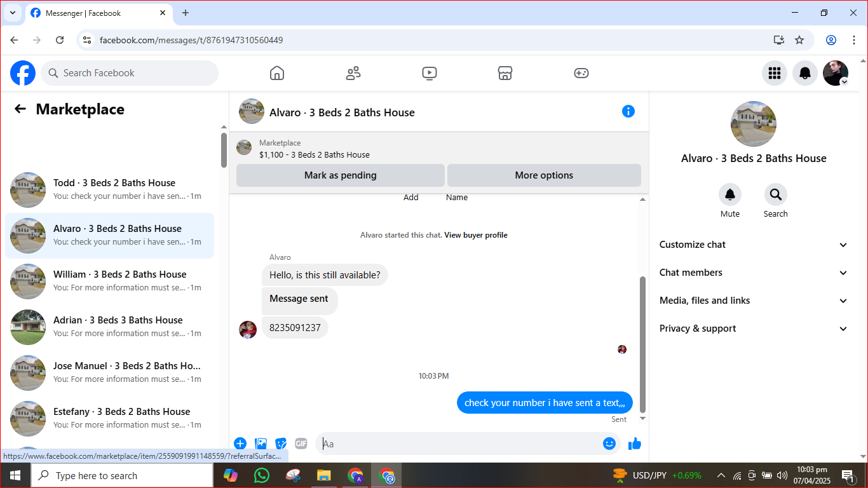Click More options button
This screenshot has height=488, width=868.
click(x=544, y=175)
